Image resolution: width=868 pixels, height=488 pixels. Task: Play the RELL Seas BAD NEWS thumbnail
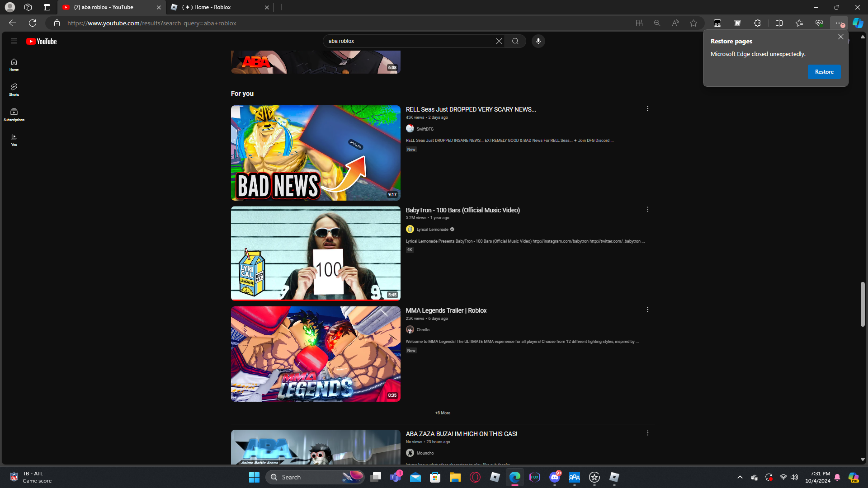(316, 153)
